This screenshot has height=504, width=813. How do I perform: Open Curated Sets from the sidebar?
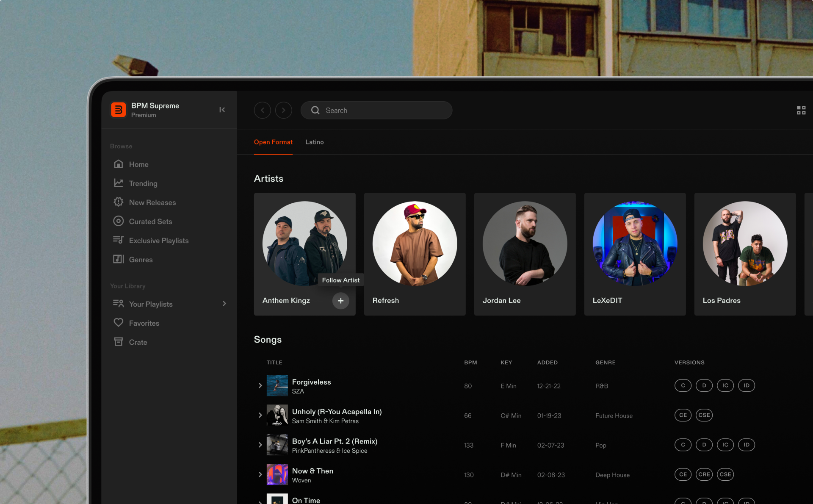pyautogui.click(x=150, y=222)
